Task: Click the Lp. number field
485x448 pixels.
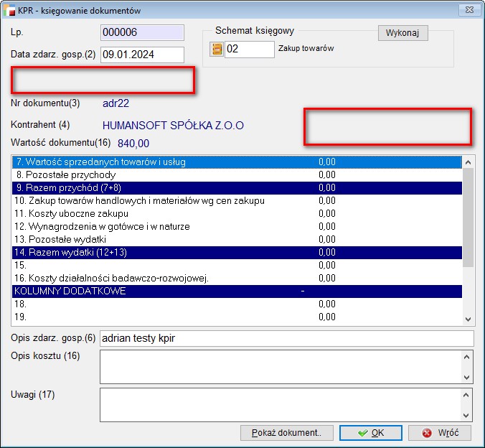Action: pos(142,33)
